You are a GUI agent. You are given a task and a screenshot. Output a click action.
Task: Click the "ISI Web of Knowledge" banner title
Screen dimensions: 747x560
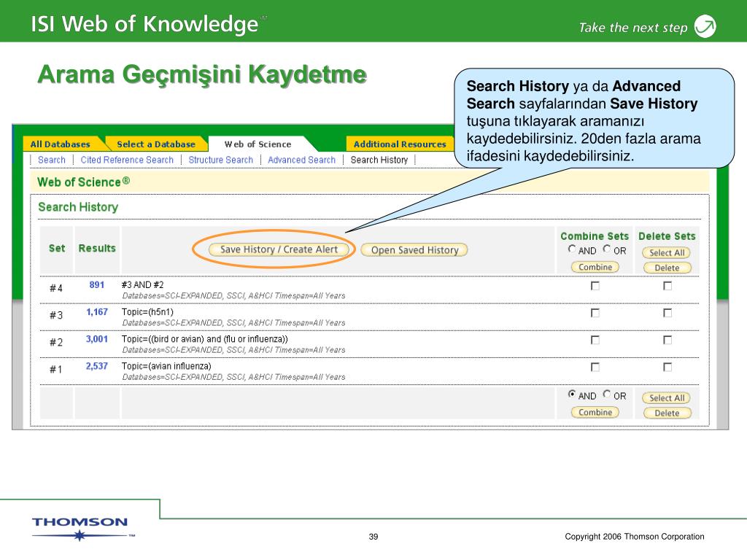click(145, 24)
